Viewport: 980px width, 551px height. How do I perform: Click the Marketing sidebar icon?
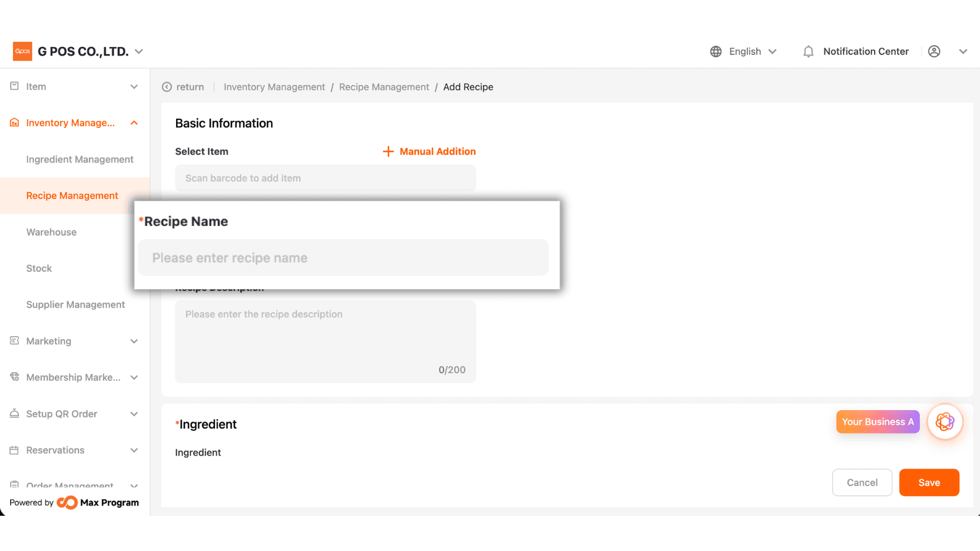pyautogui.click(x=14, y=340)
